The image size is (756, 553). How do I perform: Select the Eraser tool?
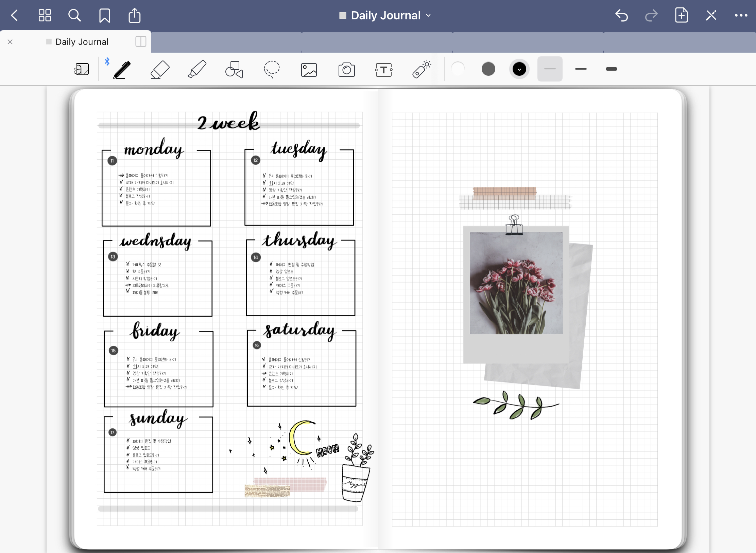[x=160, y=69]
